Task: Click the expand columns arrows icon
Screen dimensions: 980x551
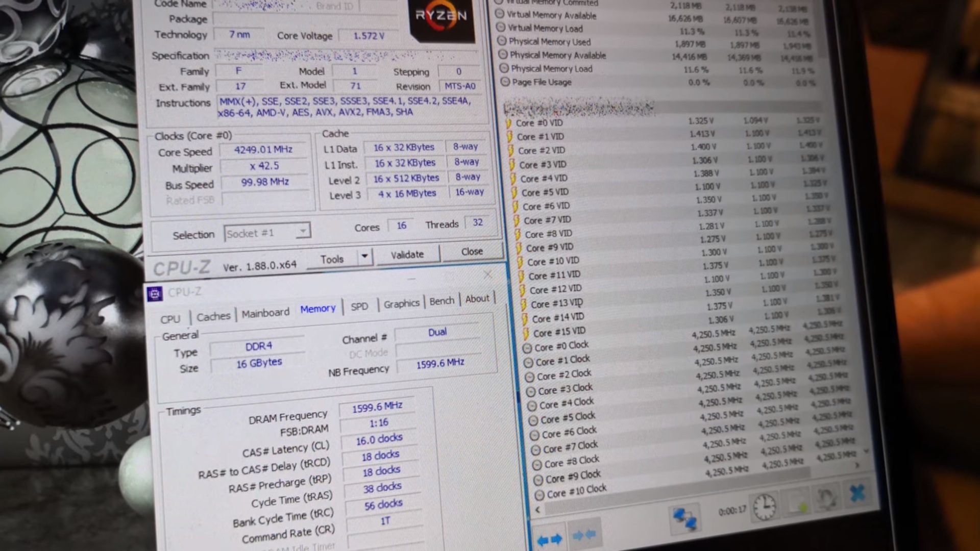Action: pos(549,539)
